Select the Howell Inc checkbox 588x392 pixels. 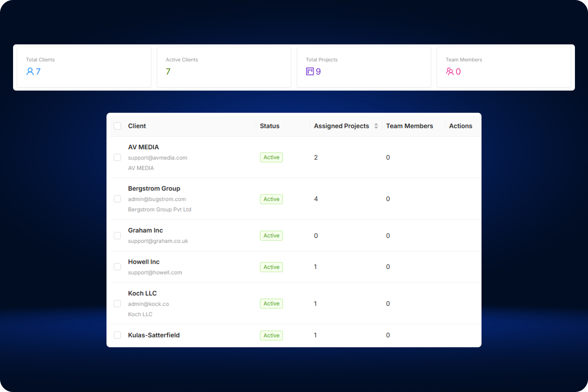(x=117, y=267)
